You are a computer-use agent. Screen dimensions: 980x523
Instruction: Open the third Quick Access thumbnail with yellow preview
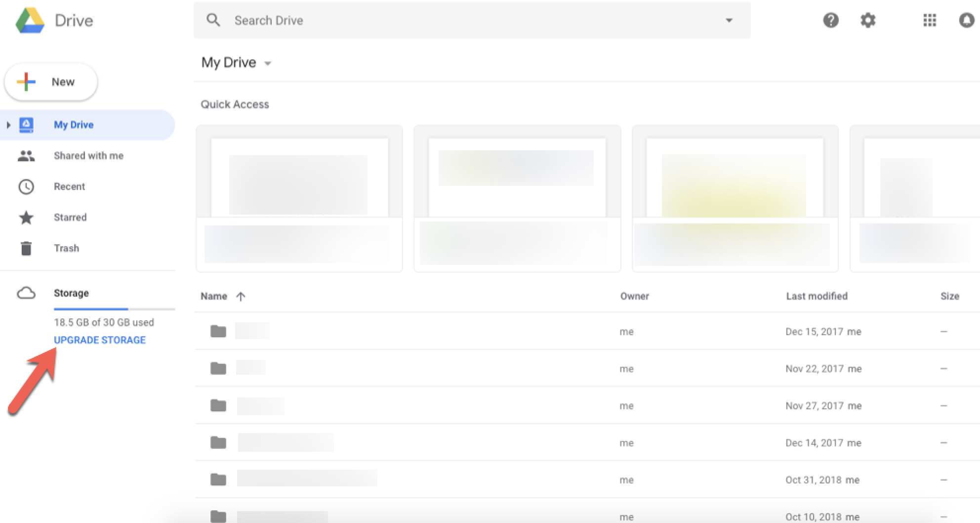735,198
